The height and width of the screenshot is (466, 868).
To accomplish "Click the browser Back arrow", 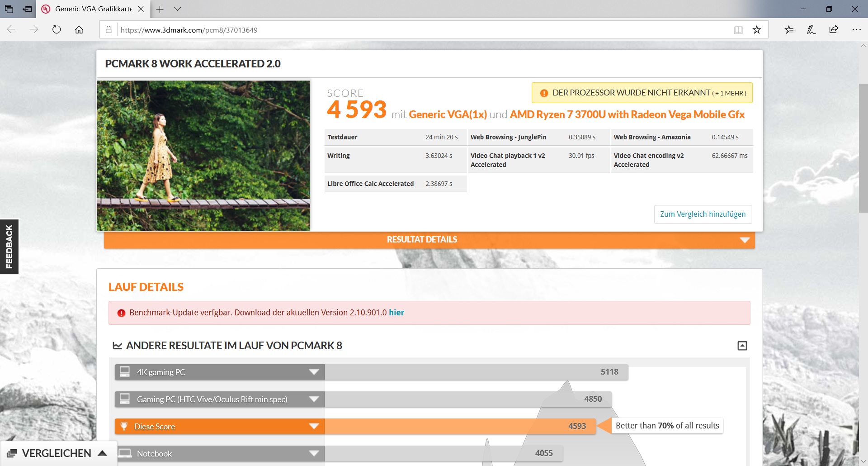I will (x=11, y=30).
